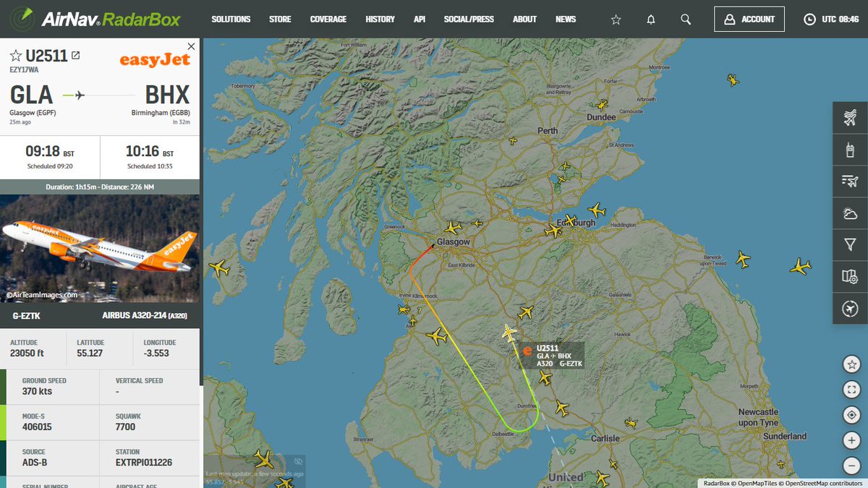Toggle last update overlay eye icon
This screenshot has height=488, width=868.
click(297, 461)
